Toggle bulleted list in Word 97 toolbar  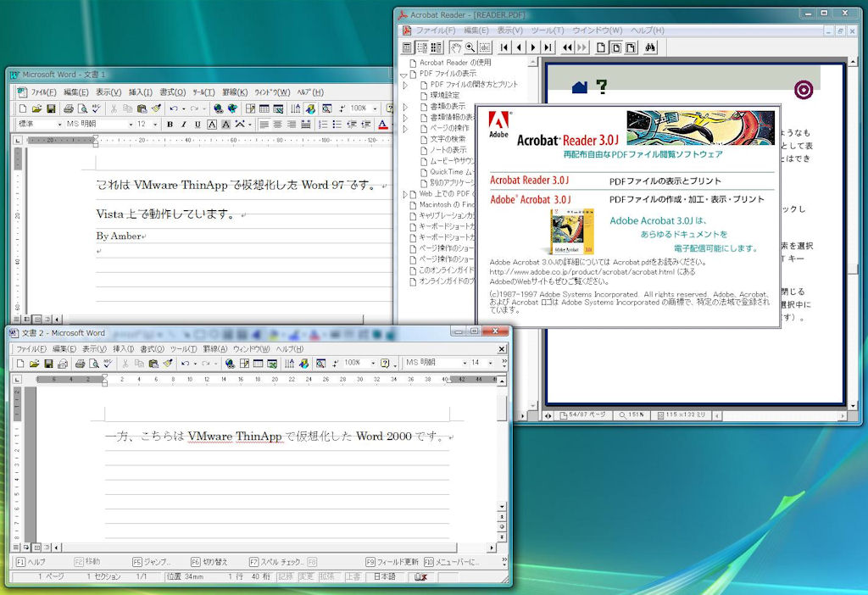[x=337, y=125]
